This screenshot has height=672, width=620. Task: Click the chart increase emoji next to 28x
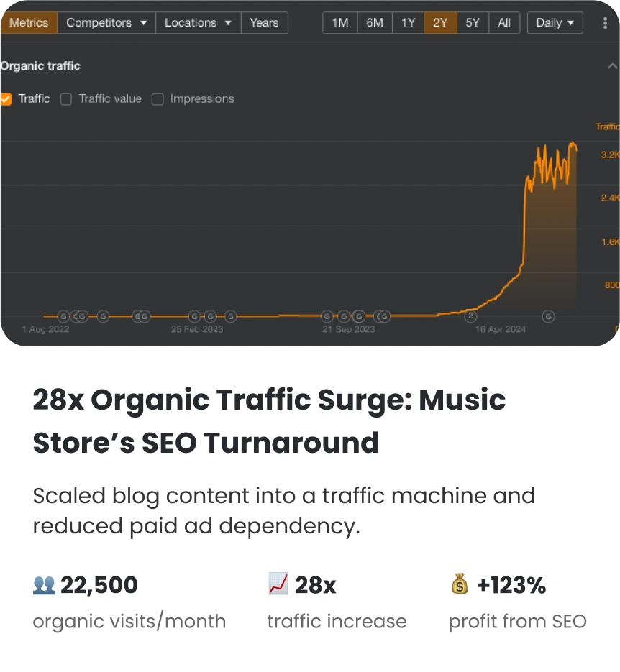click(x=278, y=584)
